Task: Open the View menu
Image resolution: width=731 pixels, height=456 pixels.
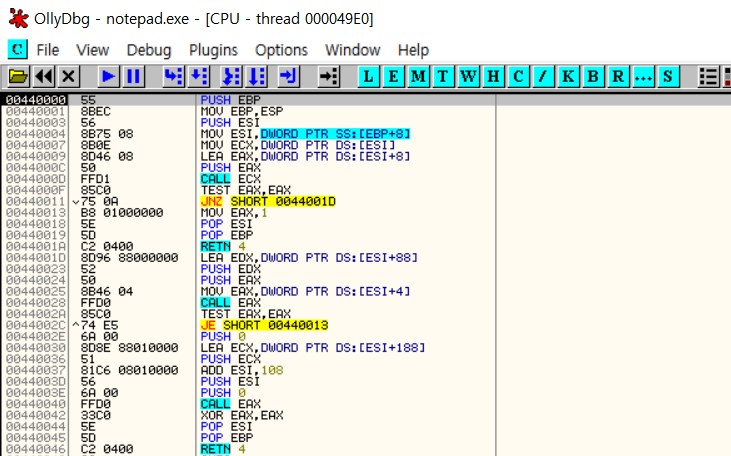Action: pyautogui.click(x=93, y=50)
